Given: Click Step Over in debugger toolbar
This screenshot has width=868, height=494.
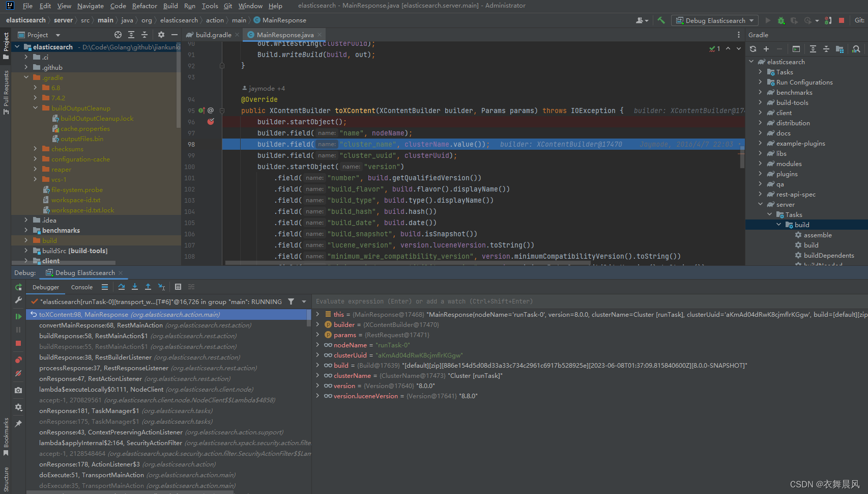Looking at the screenshot, I should point(122,287).
